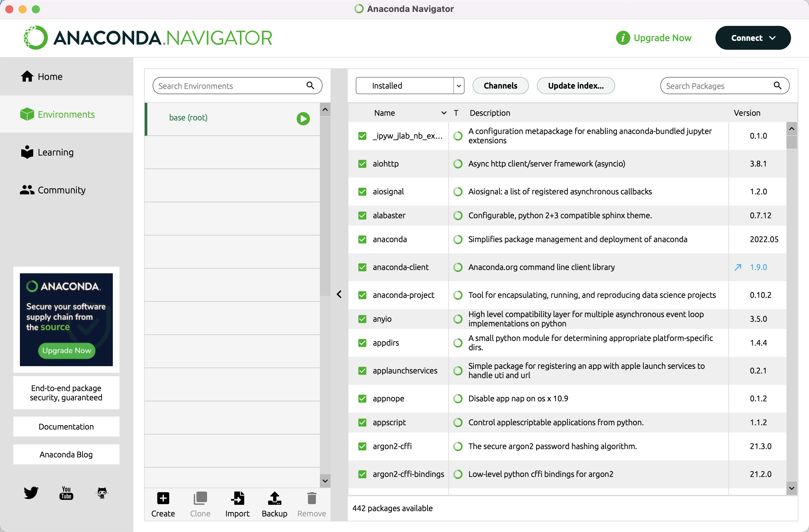Click the Update index... button

pyautogui.click(x=575, y=85)
